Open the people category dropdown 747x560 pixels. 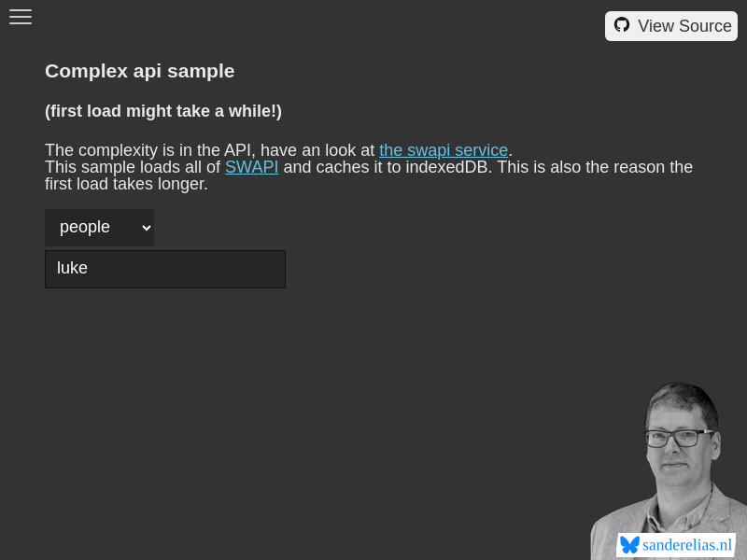tap(99, 227)
